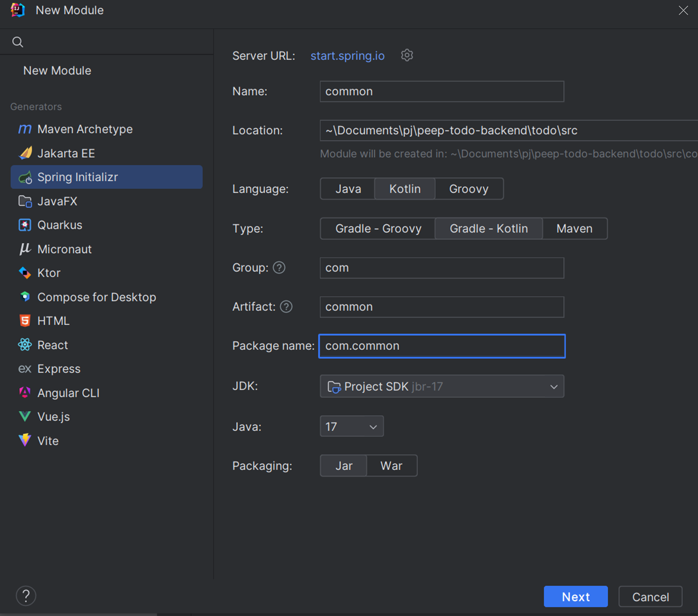
Task: Select Compose for Desktop generator
Action: point(107,297)
